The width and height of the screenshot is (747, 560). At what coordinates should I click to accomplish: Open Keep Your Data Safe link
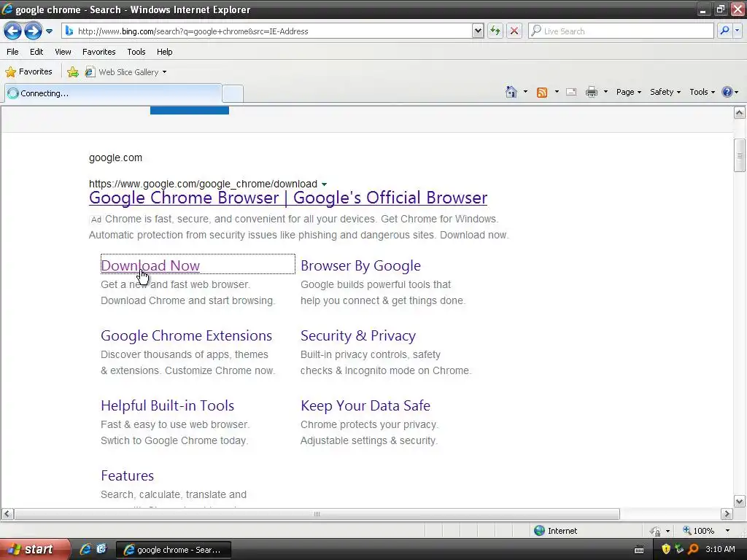(365, 405)
